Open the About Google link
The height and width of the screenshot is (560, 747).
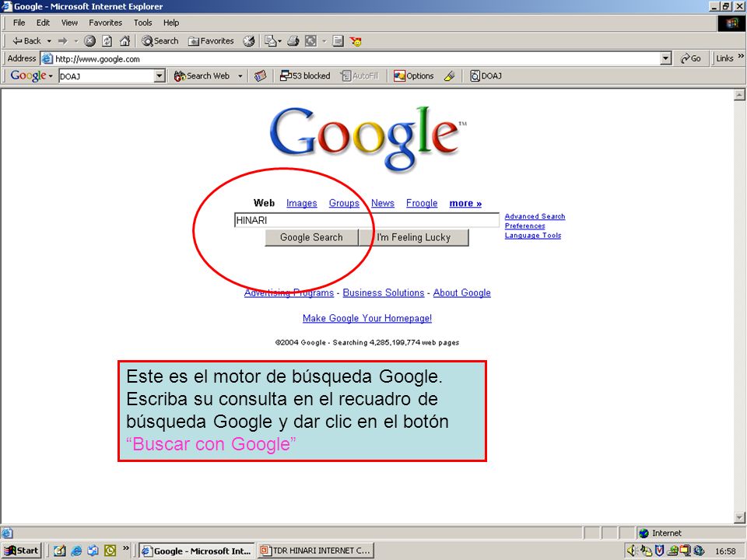point(461,293)
